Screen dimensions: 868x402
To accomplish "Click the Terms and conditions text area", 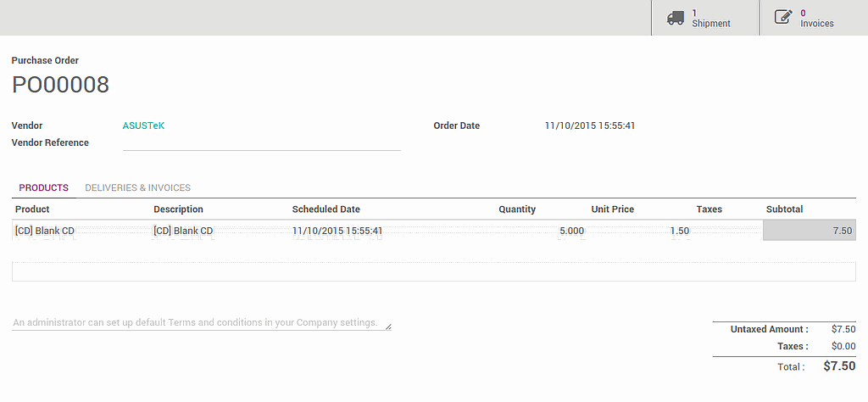I will pyautogui.click(x=201, y=323).
